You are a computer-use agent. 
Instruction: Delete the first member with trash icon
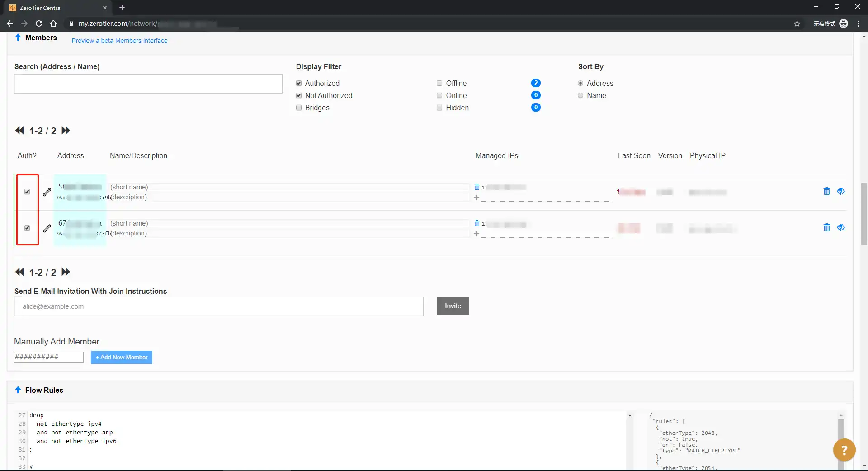point(827,191)
